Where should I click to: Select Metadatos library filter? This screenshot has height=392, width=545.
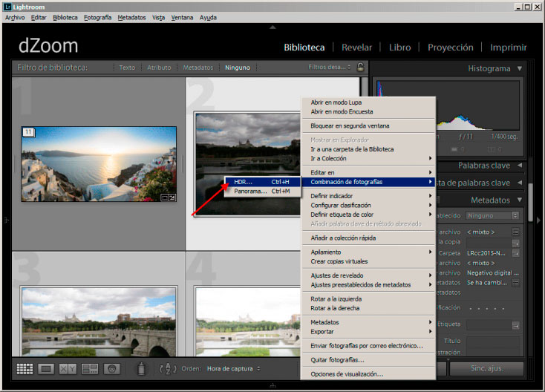pyautogui.click(x=198, y=68)
